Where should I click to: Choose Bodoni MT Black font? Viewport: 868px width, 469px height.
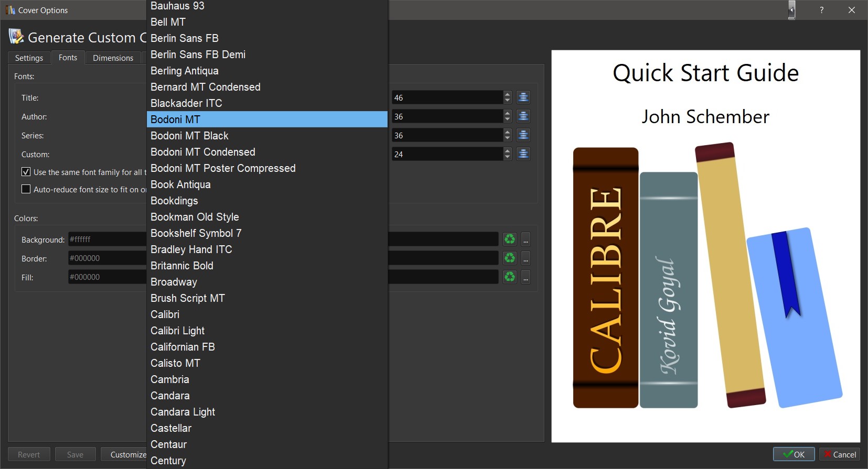267,136
